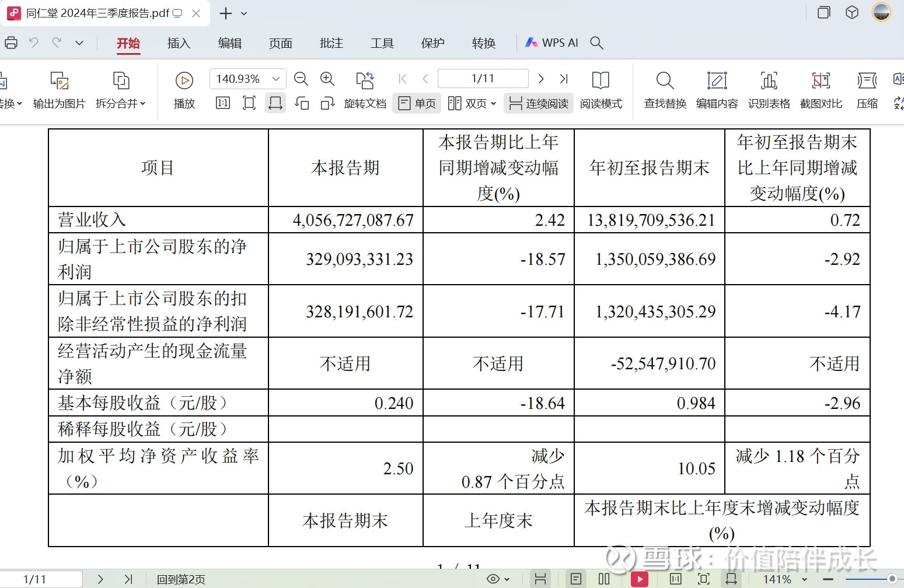Expand the quick access toolbar dropdown

[x=79, y=43]
